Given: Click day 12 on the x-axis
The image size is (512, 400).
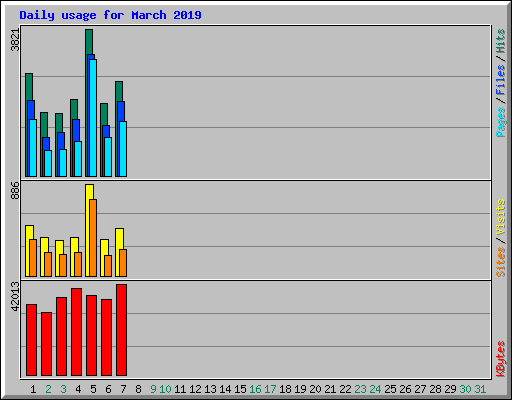Looking at the screenshot, I should click(195, 389).
